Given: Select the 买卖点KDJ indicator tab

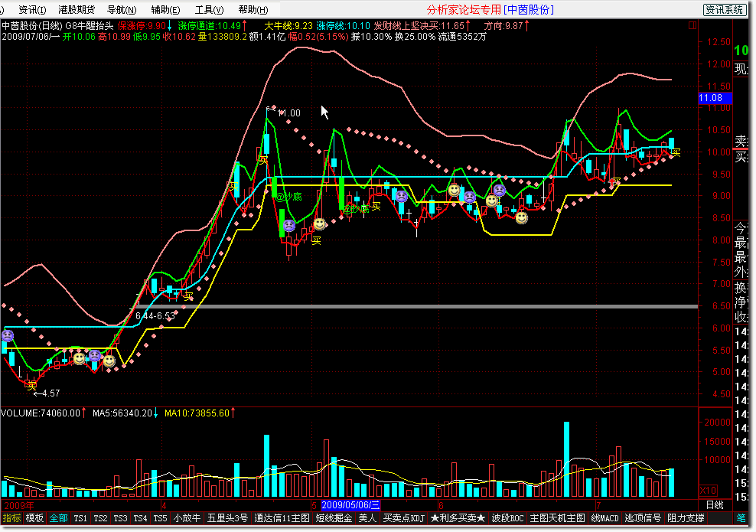Looking at the screenshot, I should click(403, 518).
